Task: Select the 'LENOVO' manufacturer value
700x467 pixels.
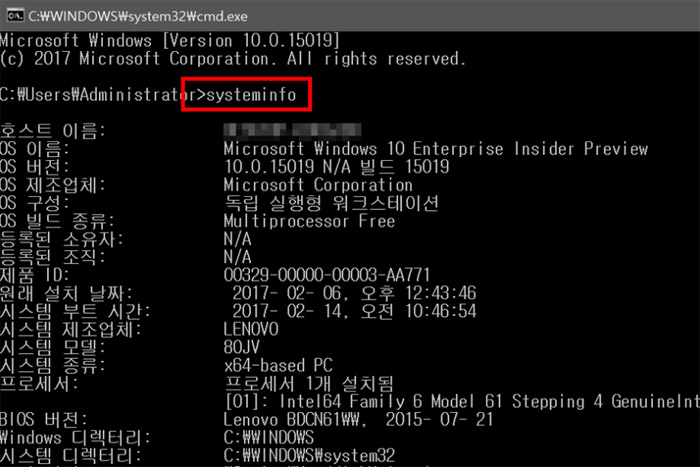Action: pos(251,329)
